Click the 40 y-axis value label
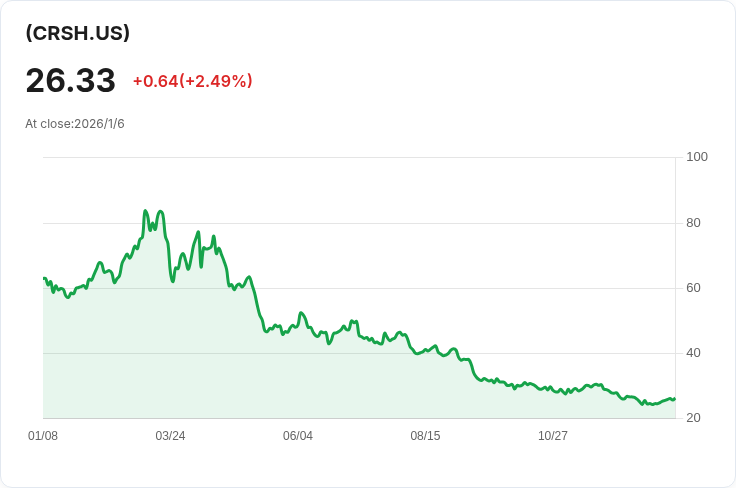 click(x=694, y=353)
